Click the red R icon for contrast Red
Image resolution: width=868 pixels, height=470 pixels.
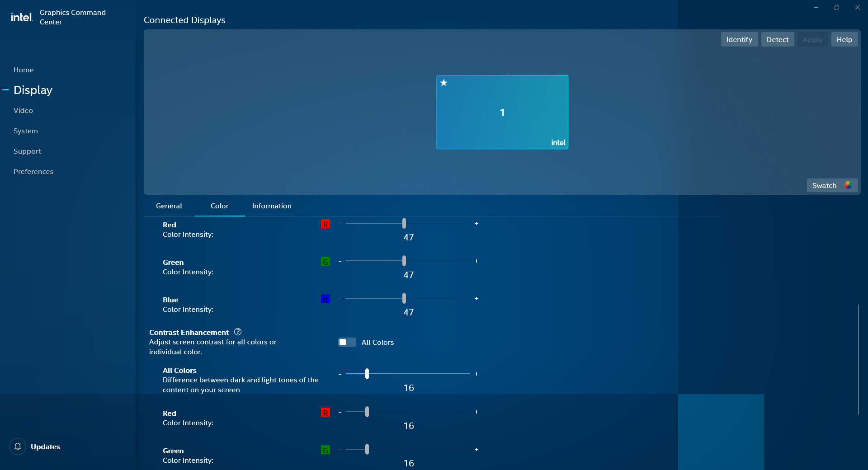[325, 413]
